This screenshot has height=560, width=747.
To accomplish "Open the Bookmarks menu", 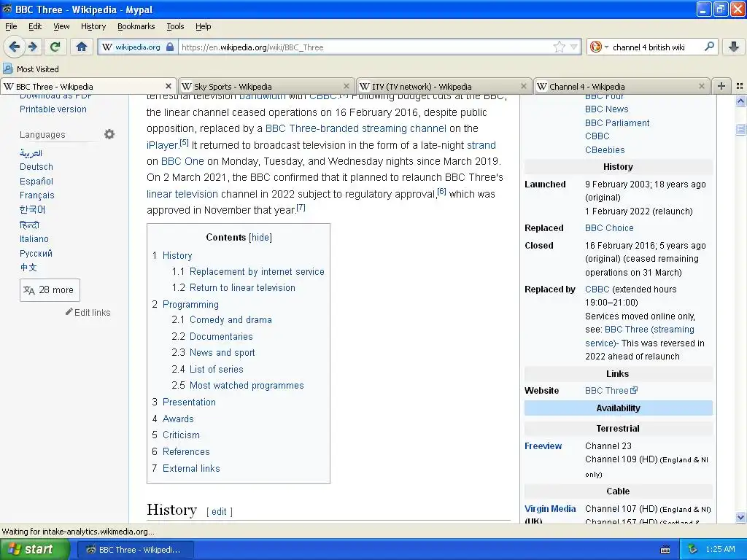I will pyautogui.click(x=136, y=26).
